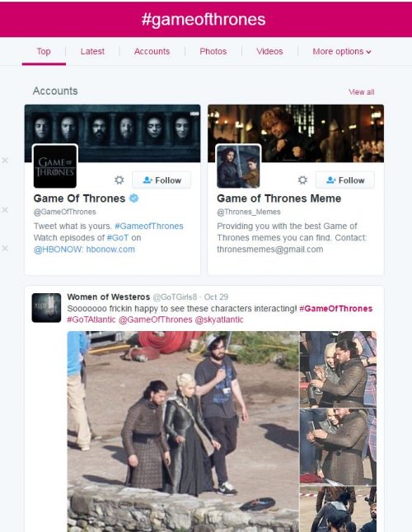
Task: Open the Videos tab
Action: tap(269, 52)
